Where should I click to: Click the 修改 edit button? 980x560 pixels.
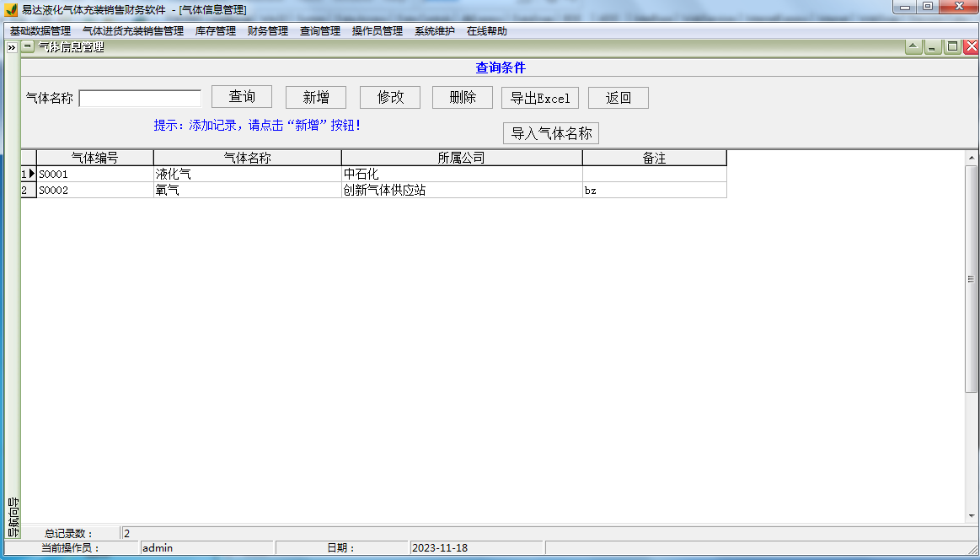[390, 98]
